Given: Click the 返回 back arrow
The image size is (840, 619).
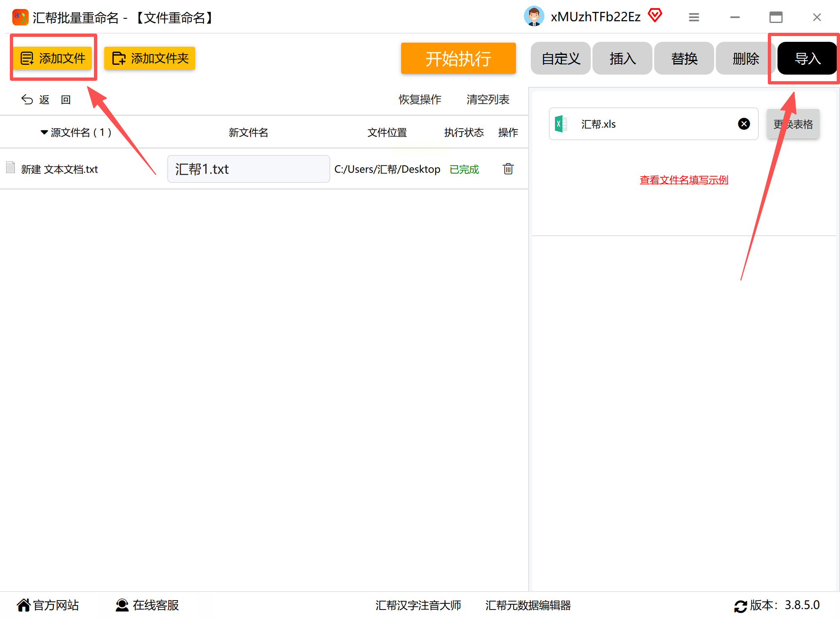Looking at the screenshot, I should [x=27, y=100].
